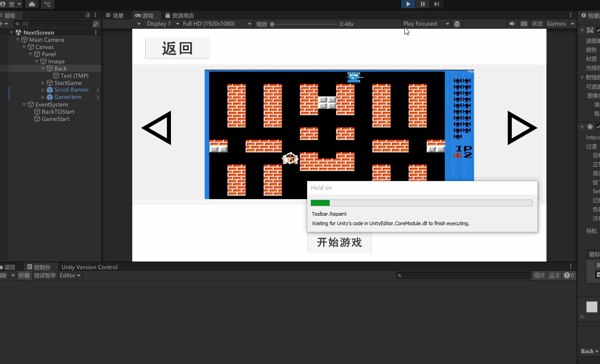600x364 pixels.
Task: Click the hierarchy add (+) dropdown
Action: pyautogui.click(x=4, y=24)
